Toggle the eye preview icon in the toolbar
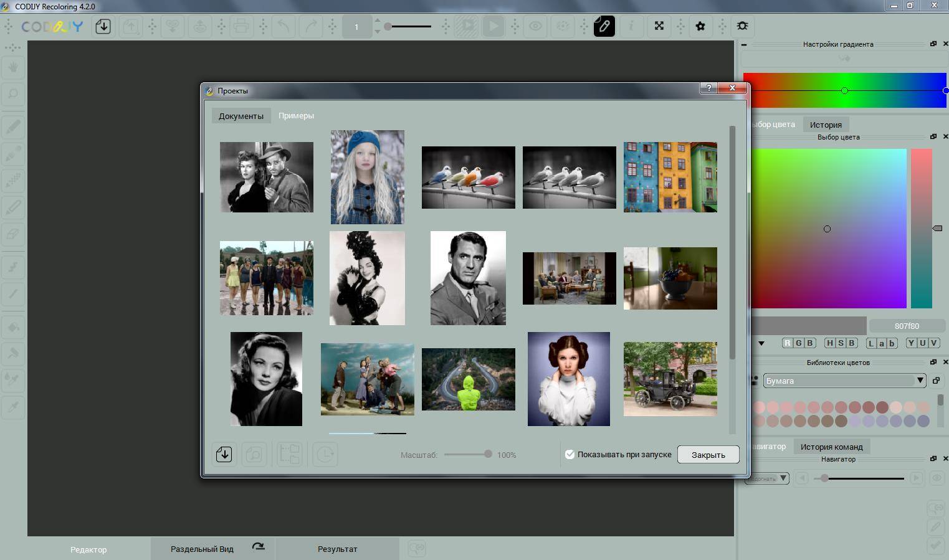 coord(535,26)
